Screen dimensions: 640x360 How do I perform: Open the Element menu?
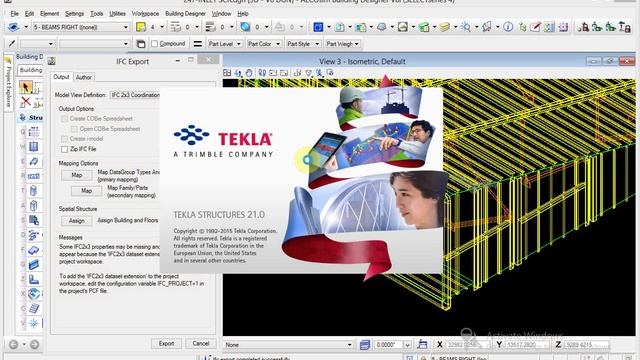(x=49, y=13)
